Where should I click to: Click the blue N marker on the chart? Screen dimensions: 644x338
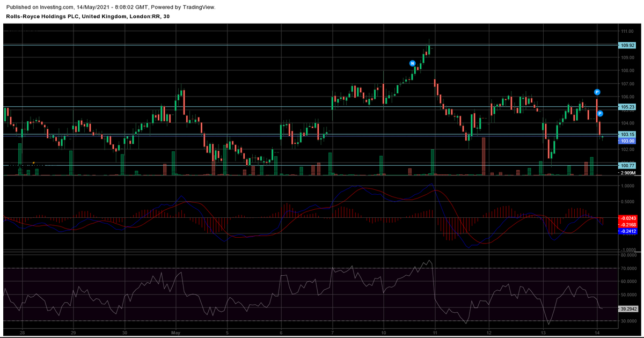[x=413, y=63]
